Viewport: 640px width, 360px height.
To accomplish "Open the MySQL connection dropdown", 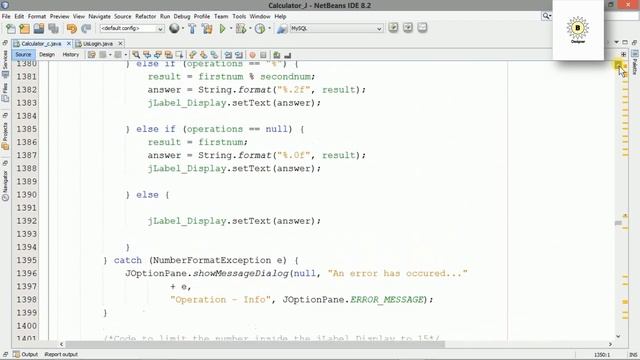I will click(x=336, y=29).
